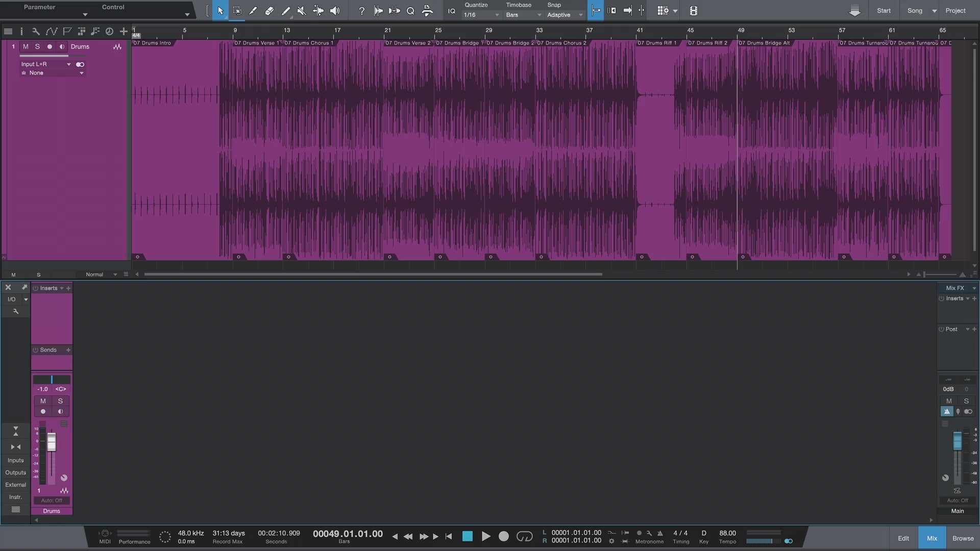This screenshot has width=980, height=551.
Task: Activate the Mute tool
Action: pyautogui.click(x=302, y=11)
